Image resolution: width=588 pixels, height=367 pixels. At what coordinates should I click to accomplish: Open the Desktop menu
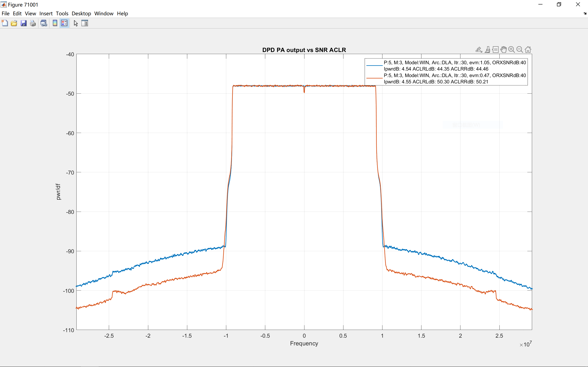click(81, 14)
